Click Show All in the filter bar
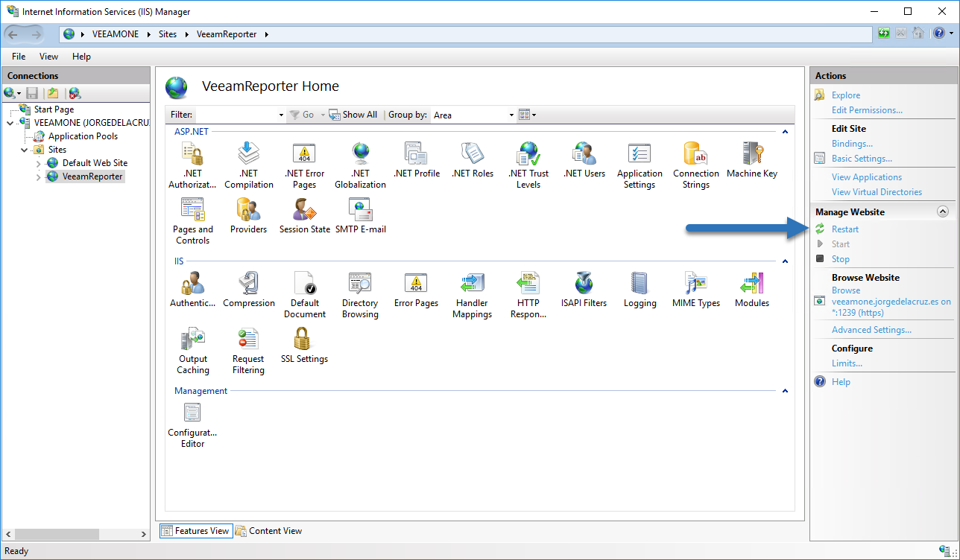960x560 pixels. pos(353,115)
